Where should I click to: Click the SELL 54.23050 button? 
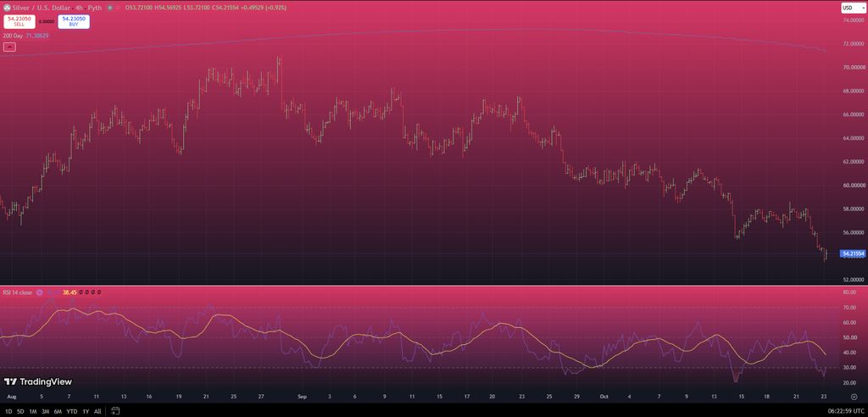[19, 21]
